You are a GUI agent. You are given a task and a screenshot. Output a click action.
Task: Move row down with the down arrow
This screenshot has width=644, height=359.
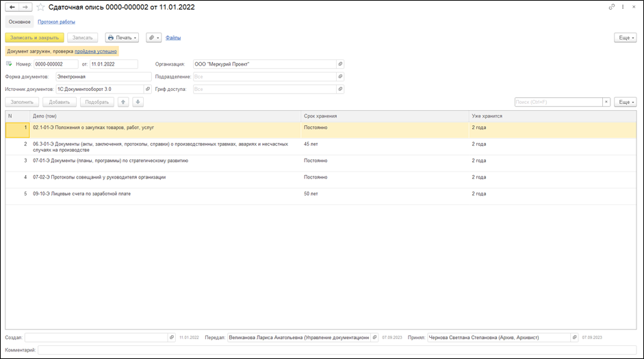(138, 102)
